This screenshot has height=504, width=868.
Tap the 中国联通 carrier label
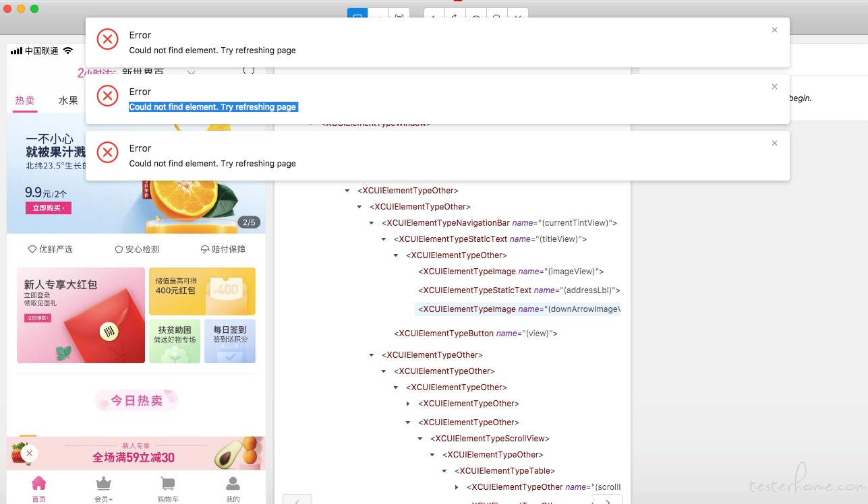tap(42, 51)
